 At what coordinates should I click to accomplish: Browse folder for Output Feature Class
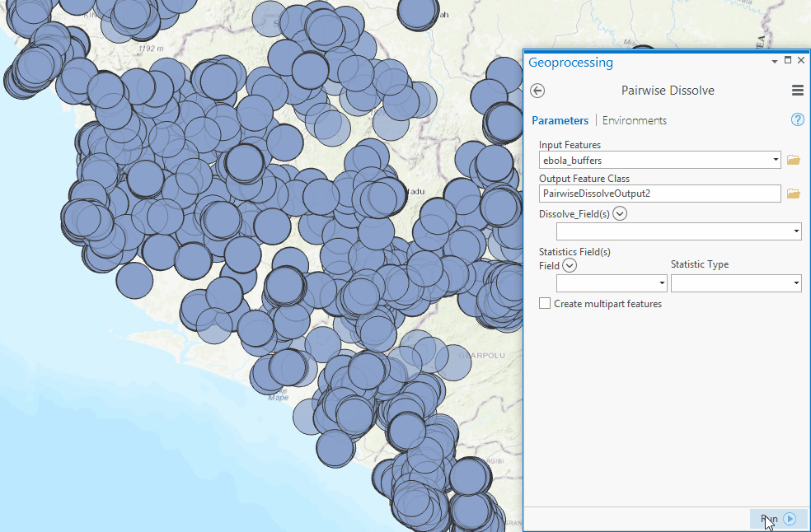[794, 194]
